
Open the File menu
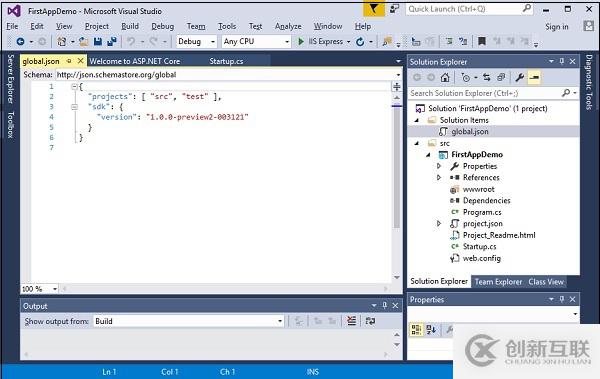(x=12, y=26)
